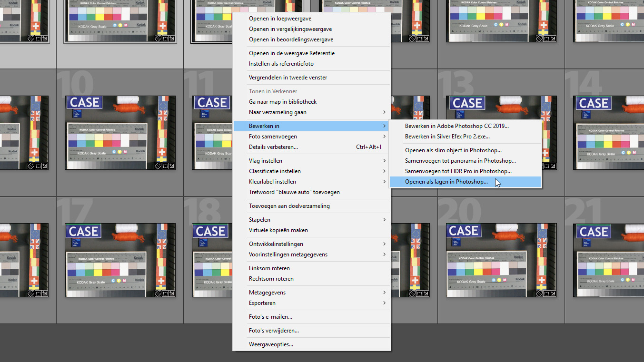Image resolution: width=644 pixels, height=362 pixels.
Task: Select 'Samenvoegen tot HDR Pro in Photoshop...'
Action: click(x=466, y=171)
